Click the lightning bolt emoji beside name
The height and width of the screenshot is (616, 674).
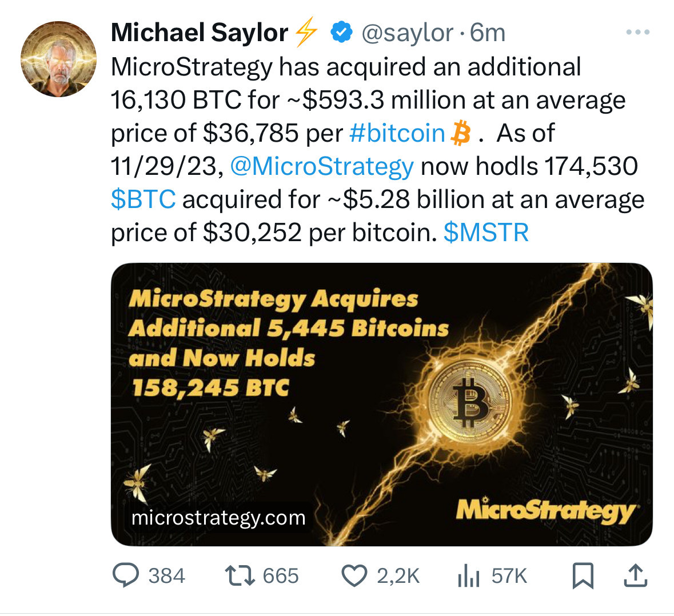coord(306,31)
